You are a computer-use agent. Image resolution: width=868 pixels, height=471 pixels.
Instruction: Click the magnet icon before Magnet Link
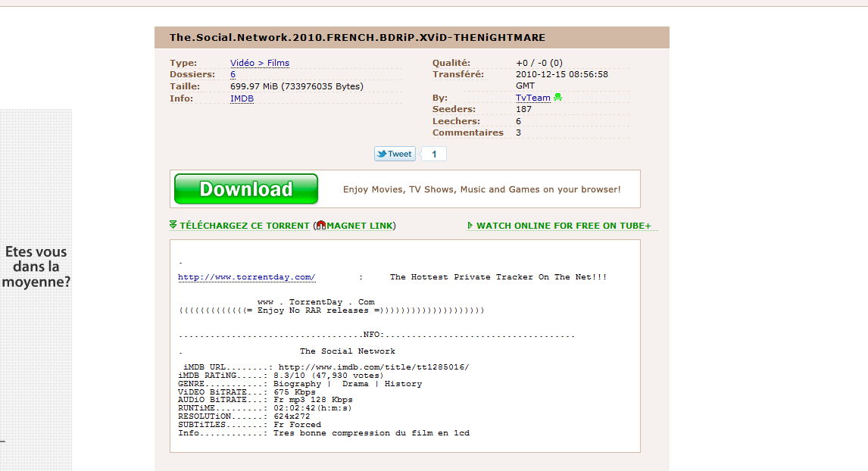(x=321, y=226)
